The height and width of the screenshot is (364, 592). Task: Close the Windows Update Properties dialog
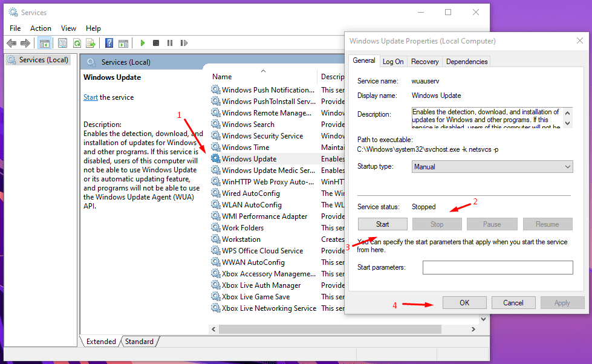click(580, 41)
